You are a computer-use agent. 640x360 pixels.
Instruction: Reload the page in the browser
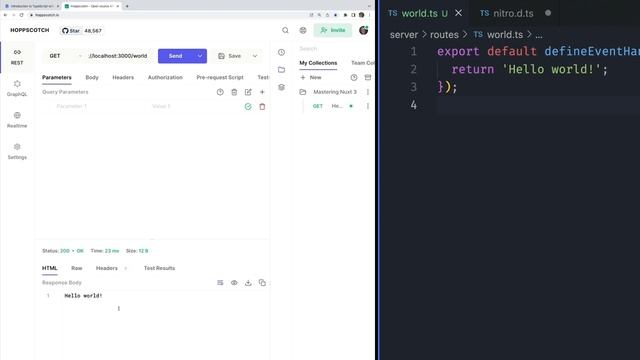coord(21,15)
